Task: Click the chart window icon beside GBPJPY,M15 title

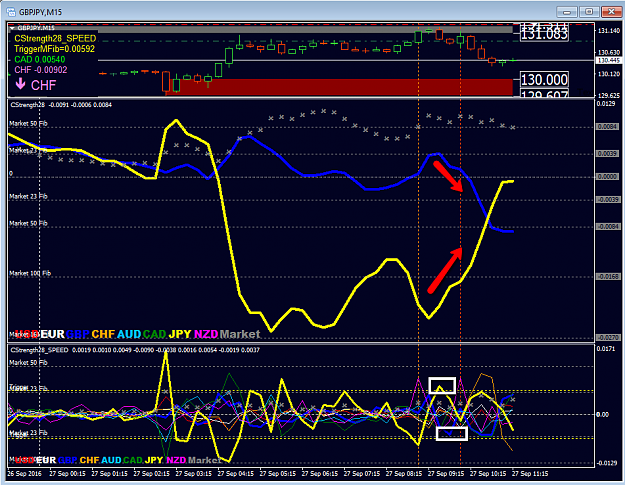Action: point(11,12)
